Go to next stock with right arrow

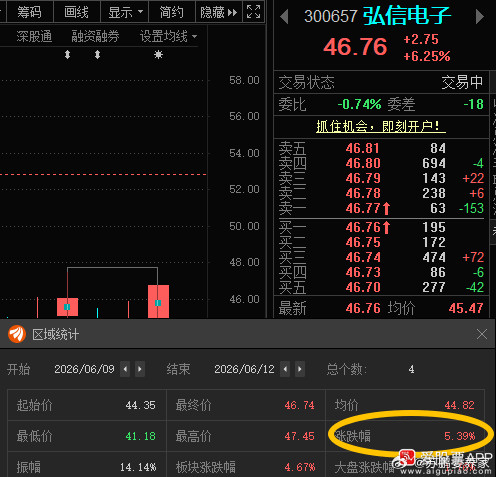tap(480, 16)
